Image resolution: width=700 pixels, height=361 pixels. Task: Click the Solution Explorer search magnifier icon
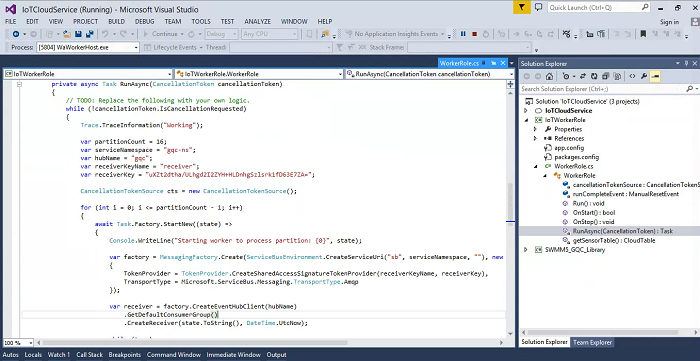(x=689, y=89)
